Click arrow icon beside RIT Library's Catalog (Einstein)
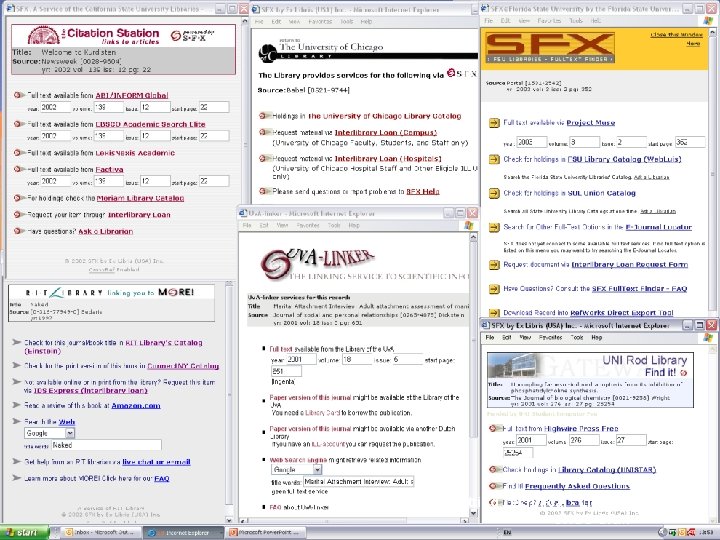This screenshot has height=540, width=720. (x=17, y=342)
